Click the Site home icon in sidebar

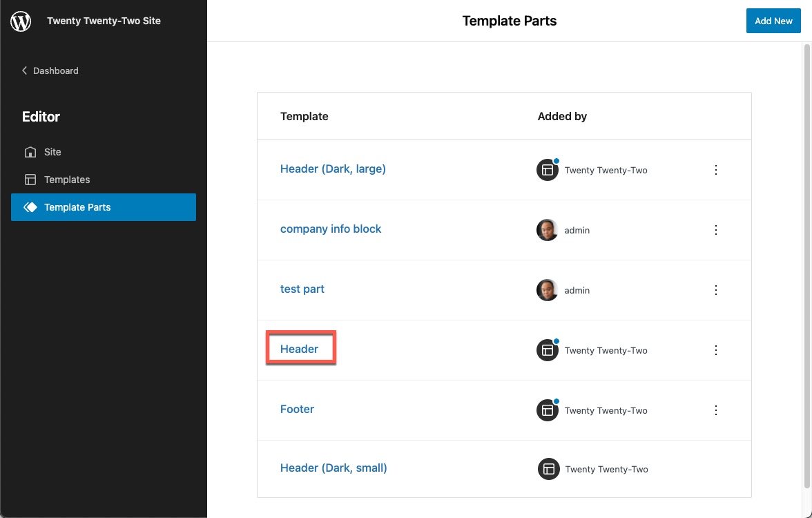pyautogui.click(x=30, y=152)
